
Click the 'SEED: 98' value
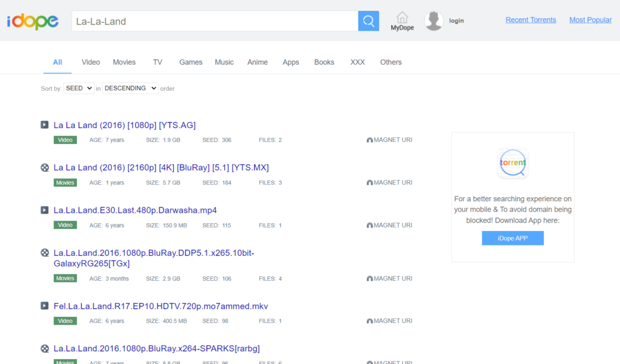pos(215,321)
